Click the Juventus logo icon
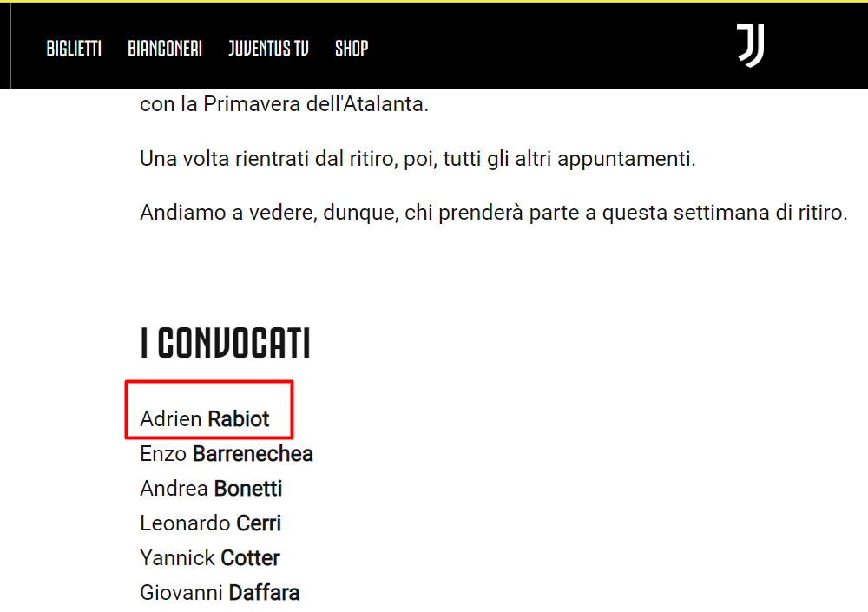The width and height of the screenshot is (868, 612). click(x=751, y=46)
